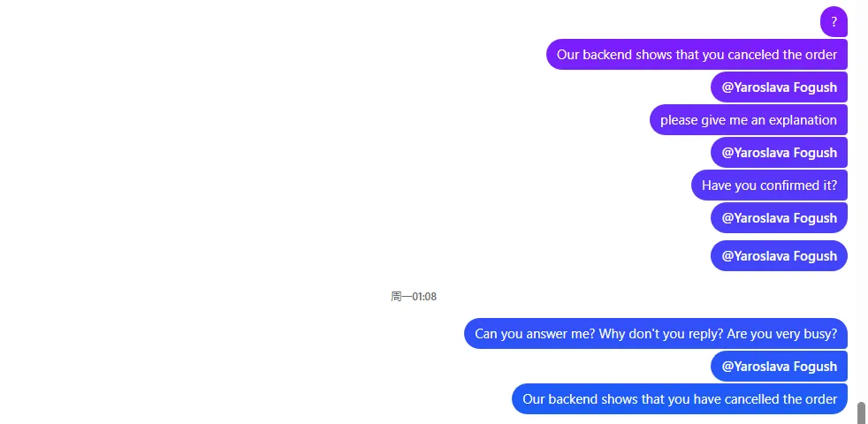Select the "you canceled the order" message
868x424 pixels.
(697, 55)
